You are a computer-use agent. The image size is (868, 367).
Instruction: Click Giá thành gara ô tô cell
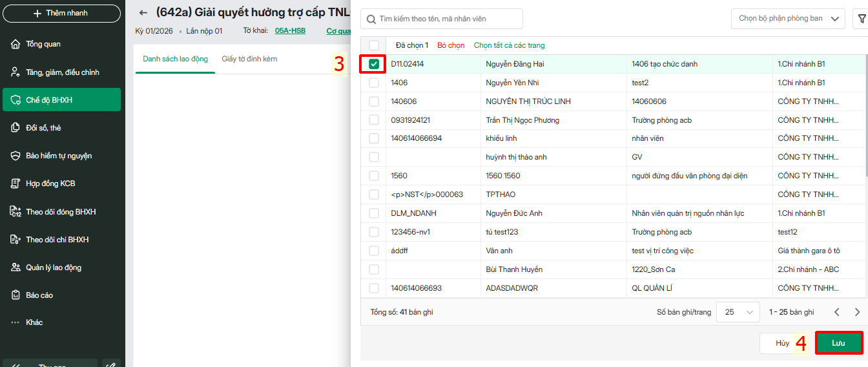click(x=819, y=251)
